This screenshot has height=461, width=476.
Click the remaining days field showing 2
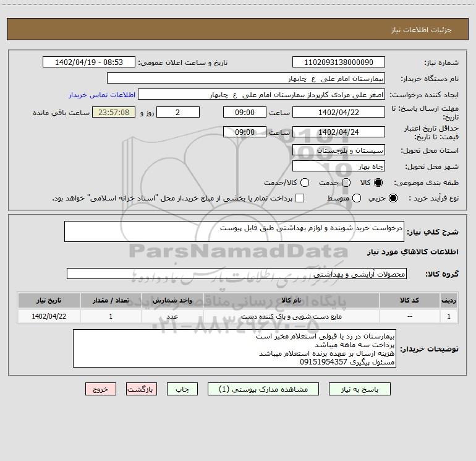(178, 112)
